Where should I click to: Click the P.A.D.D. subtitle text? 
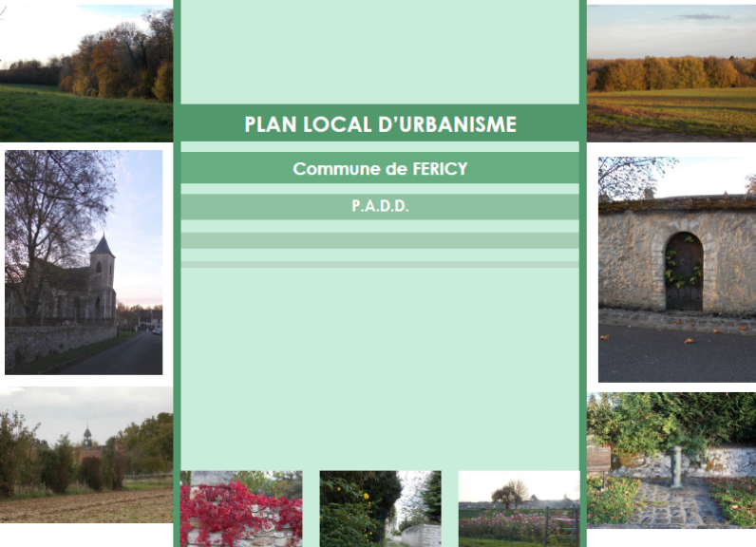381,206
